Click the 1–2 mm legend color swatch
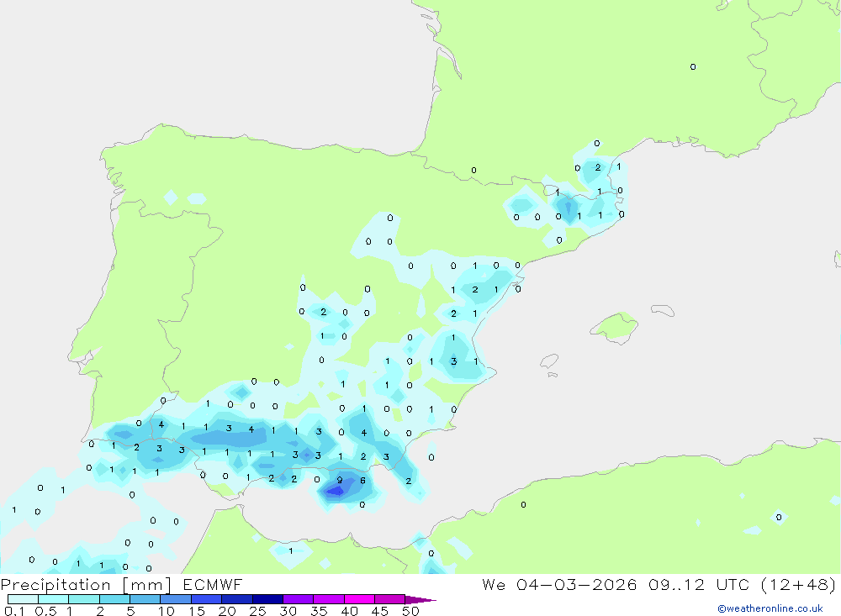The image size is (841, 616). [84, 599]
